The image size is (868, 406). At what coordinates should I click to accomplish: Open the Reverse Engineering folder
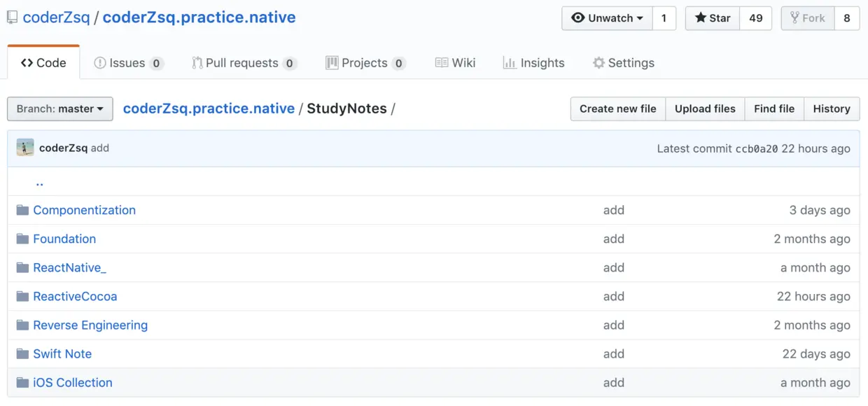click(90, 325)
